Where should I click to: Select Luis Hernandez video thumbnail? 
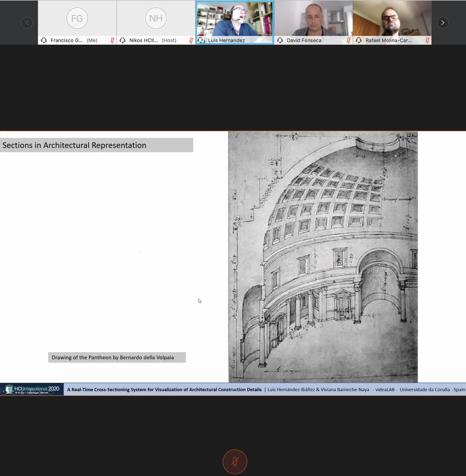[235, 22]
